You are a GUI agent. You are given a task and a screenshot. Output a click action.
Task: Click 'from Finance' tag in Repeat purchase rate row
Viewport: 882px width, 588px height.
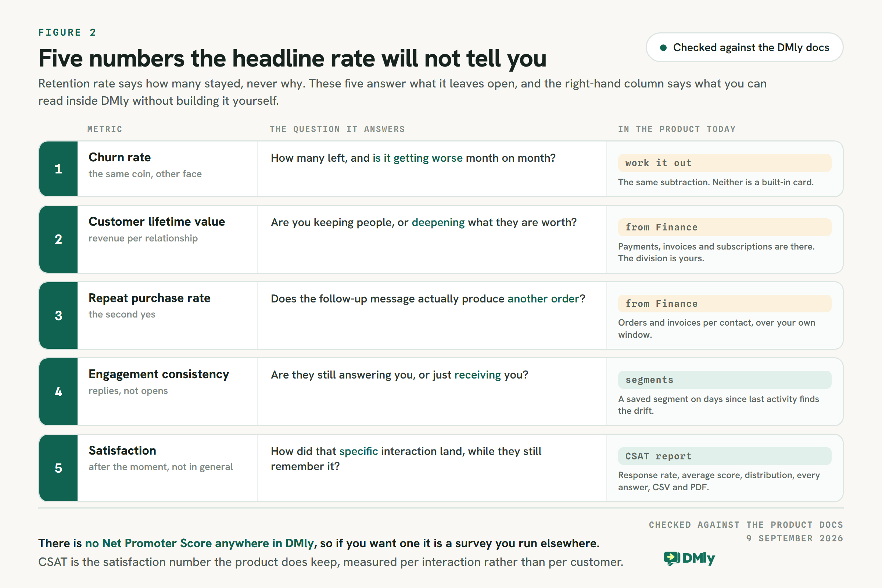coord(724,304)
